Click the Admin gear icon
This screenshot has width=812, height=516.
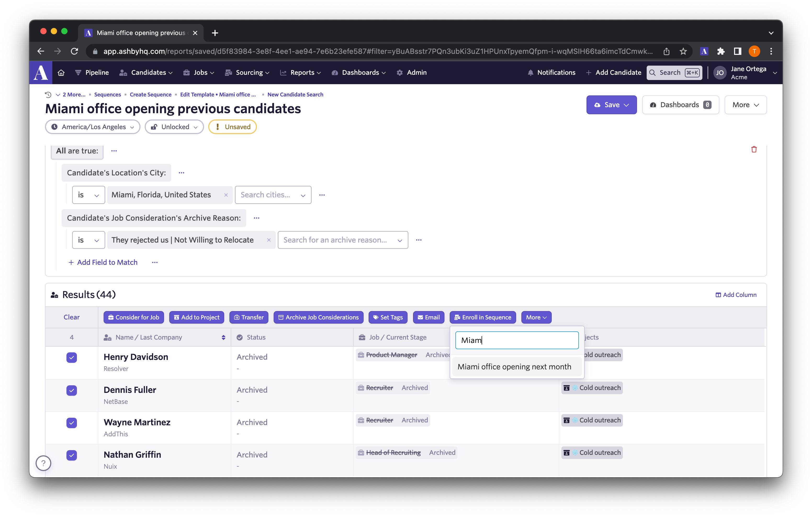click(399, 72)
